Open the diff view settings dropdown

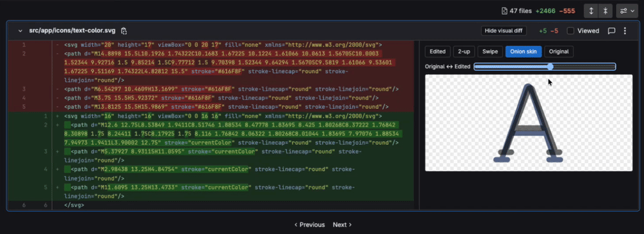pyautogui.click(x=627, y=11)
